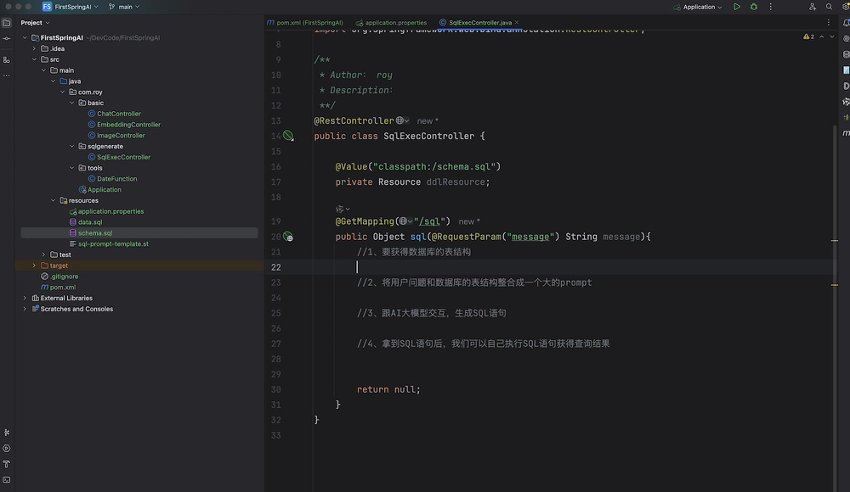Switch to application.properties tab
The width and height of the screenshot is (850, 492).
(x=391, y=23)
